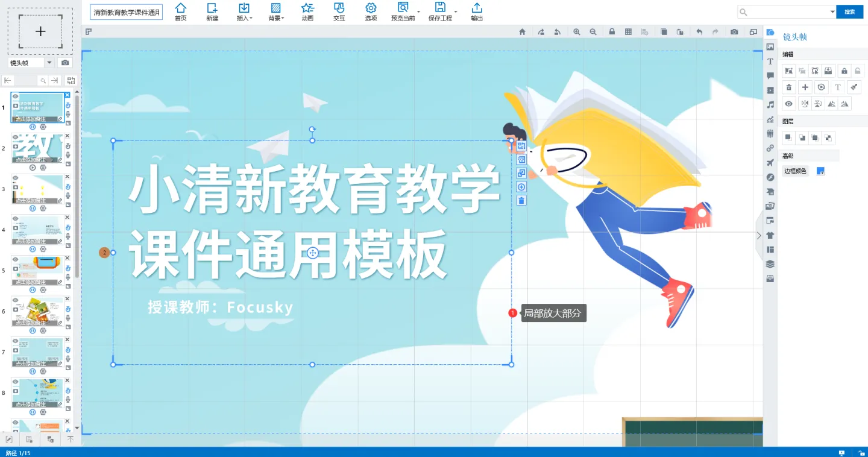Click the 边框颜色 color swatch
The width and height of the screenshot is (868, 457).
pos(820,171)
